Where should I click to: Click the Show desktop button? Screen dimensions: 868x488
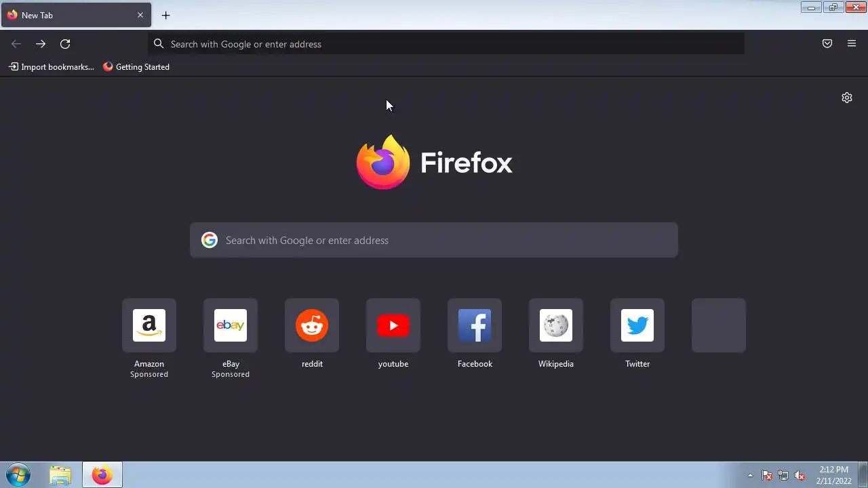(x=863, y=475)
